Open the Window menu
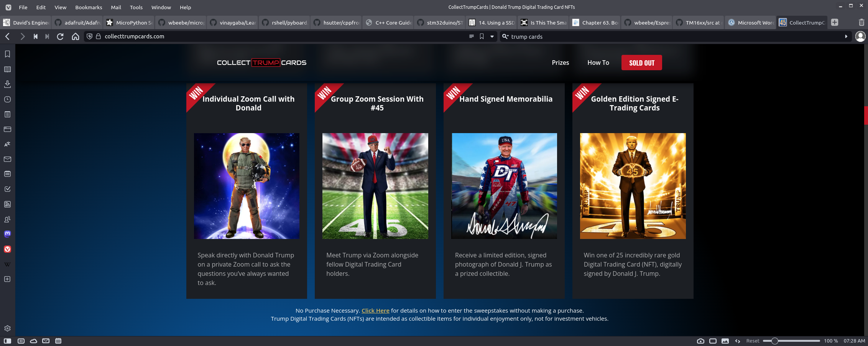Viewport: 868px width, 346px height. pyautogui.click(x=161, y=7)
